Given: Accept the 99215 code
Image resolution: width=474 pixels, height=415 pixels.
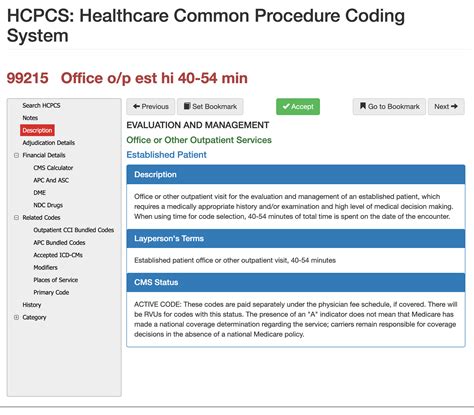Looking at the screenshot, I should [298, 107].
